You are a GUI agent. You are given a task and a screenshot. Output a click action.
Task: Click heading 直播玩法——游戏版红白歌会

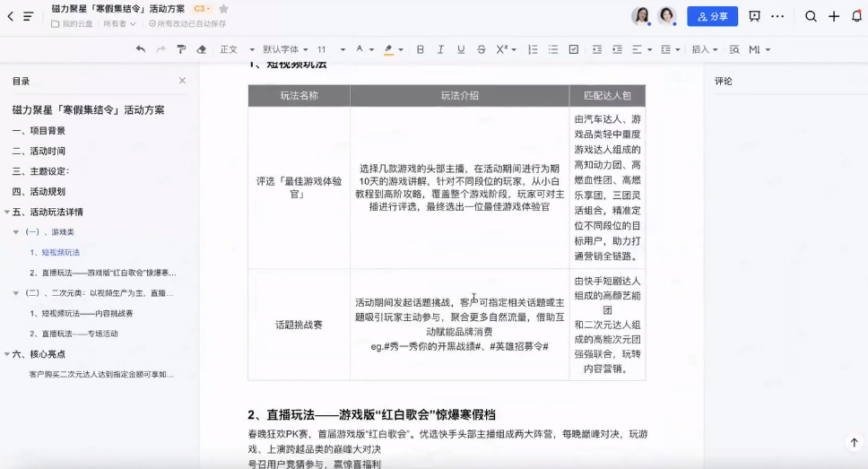click(x=371, y=414)
